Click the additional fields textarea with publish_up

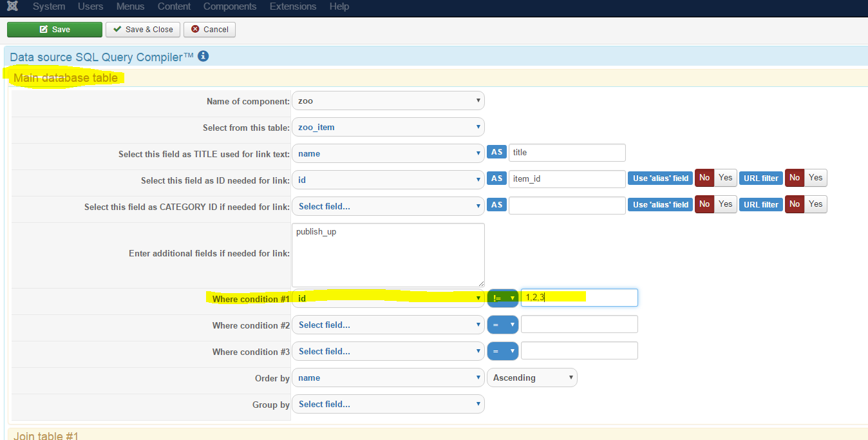point(388,255)
